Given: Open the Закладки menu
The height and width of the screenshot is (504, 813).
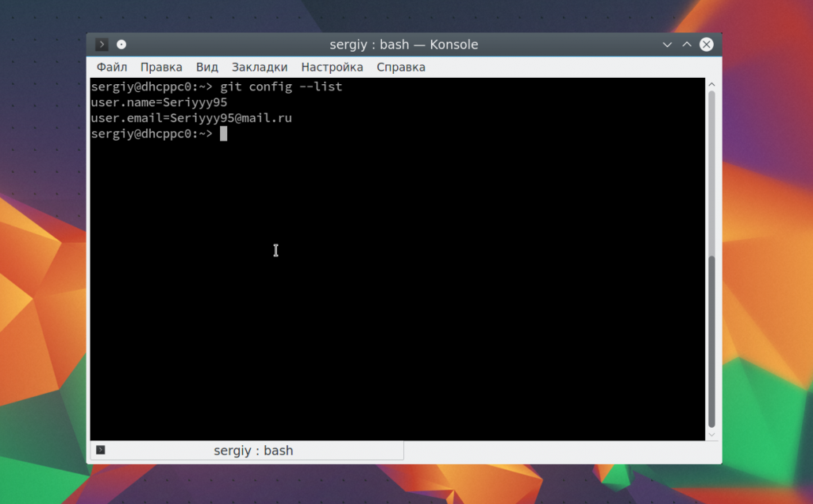Looking at the screenshot, I should (x=260, y=67).
